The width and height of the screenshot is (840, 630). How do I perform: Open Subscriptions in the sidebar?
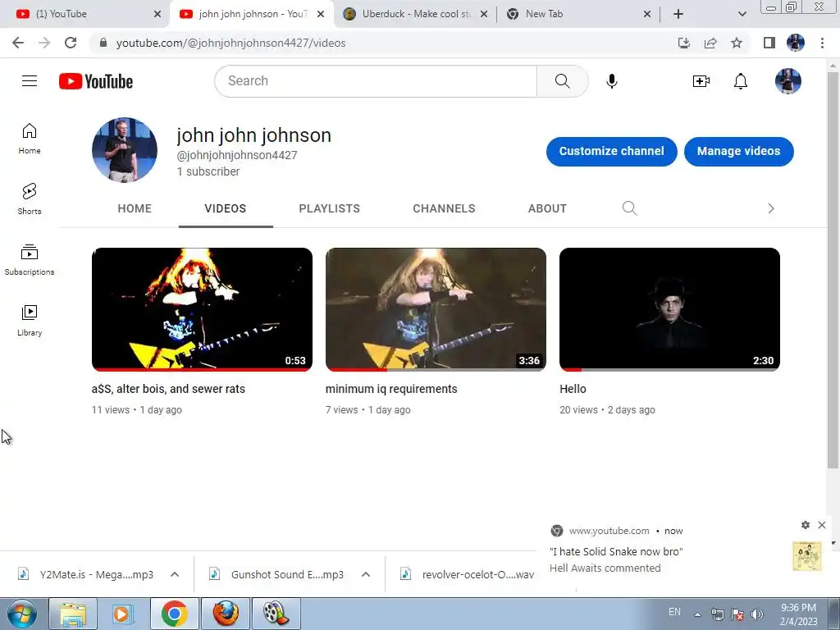point(30,260)
